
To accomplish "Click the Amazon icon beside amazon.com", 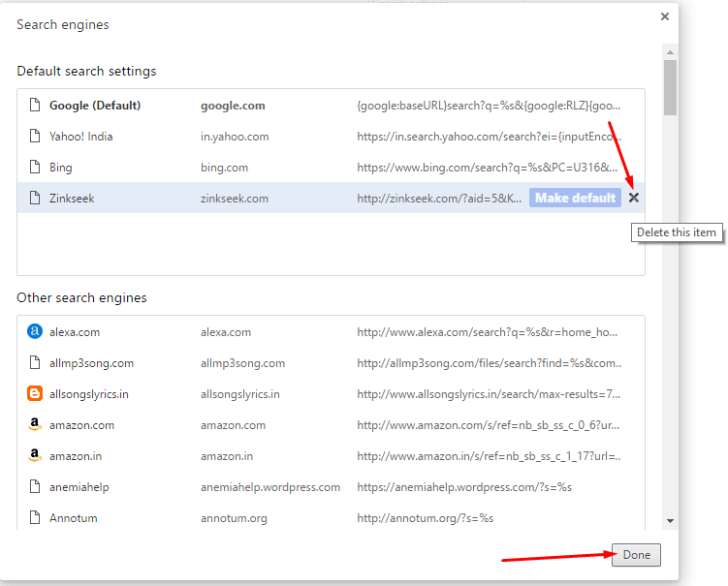I will pyautogui.click(x=35, y=424).
